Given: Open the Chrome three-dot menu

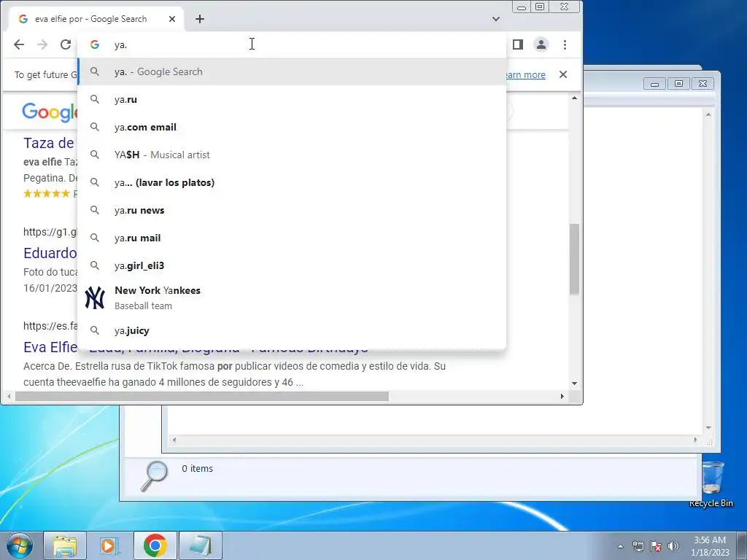Looking at the screenshot, I should (565, 44).
